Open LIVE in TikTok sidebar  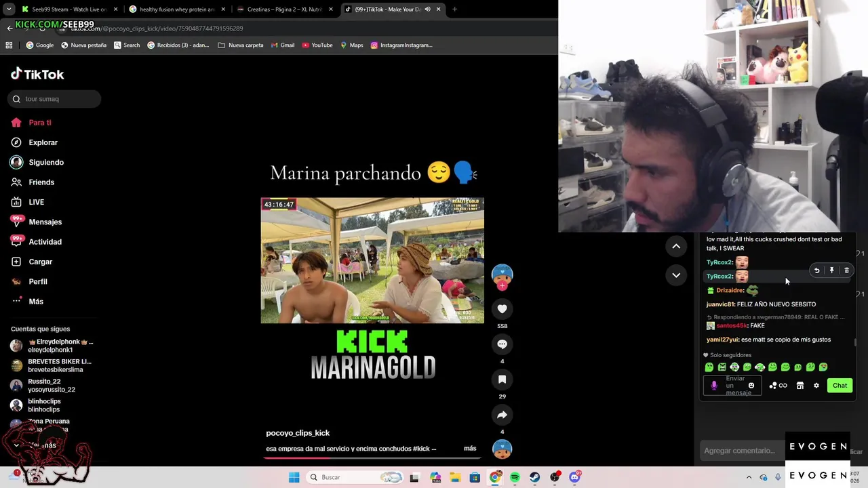click(28, 202)
